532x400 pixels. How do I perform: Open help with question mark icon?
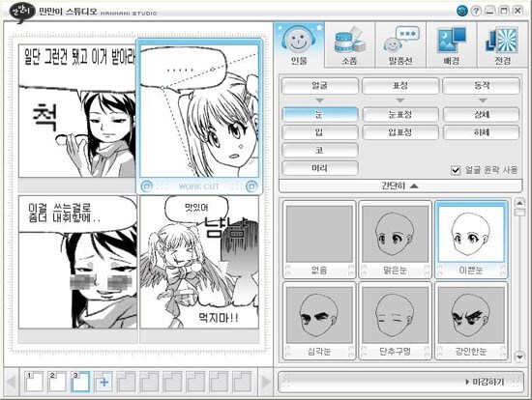click(x=476, y=11)
